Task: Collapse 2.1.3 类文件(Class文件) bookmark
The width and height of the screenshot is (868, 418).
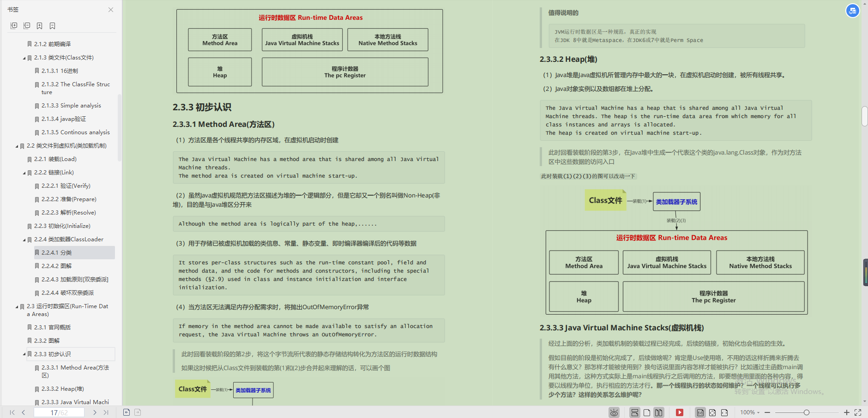Action: point(24,58)
